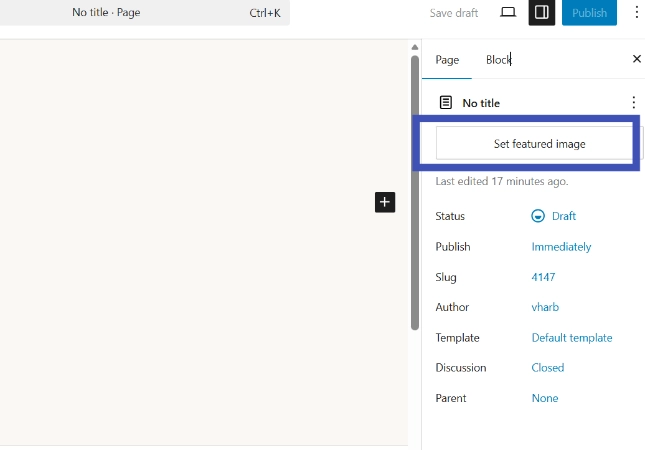
Task: Toggle the settings sidebar panel icon
Action: pos(542,12)
